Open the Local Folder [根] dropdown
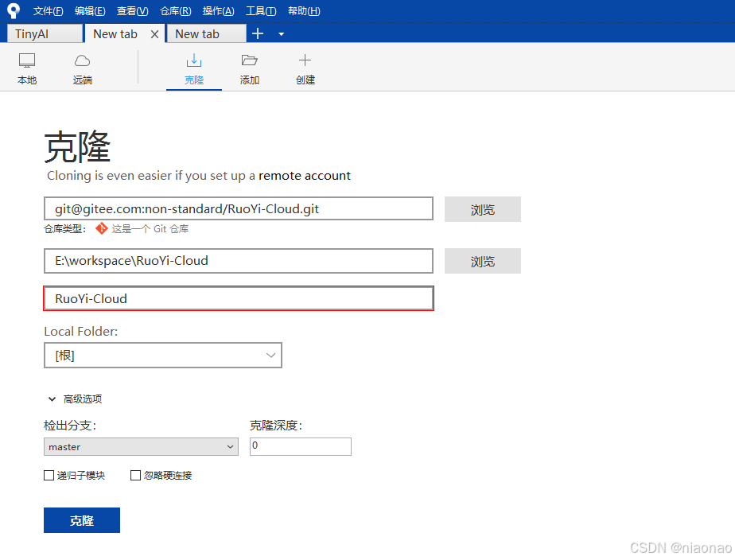The height and width of the screenshot is (560, 735). click(x=163, y=356)
